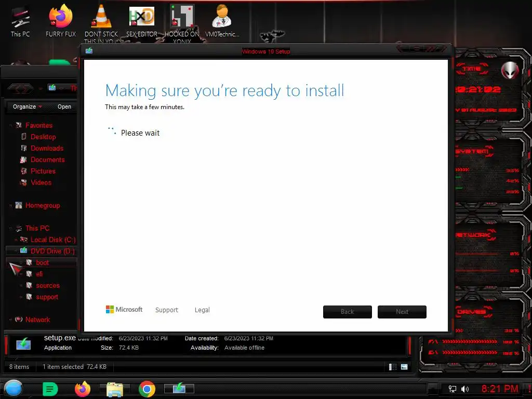Open the volume speaker tray icon
This screenshot has height=399, width=532.
pos(465,389)
